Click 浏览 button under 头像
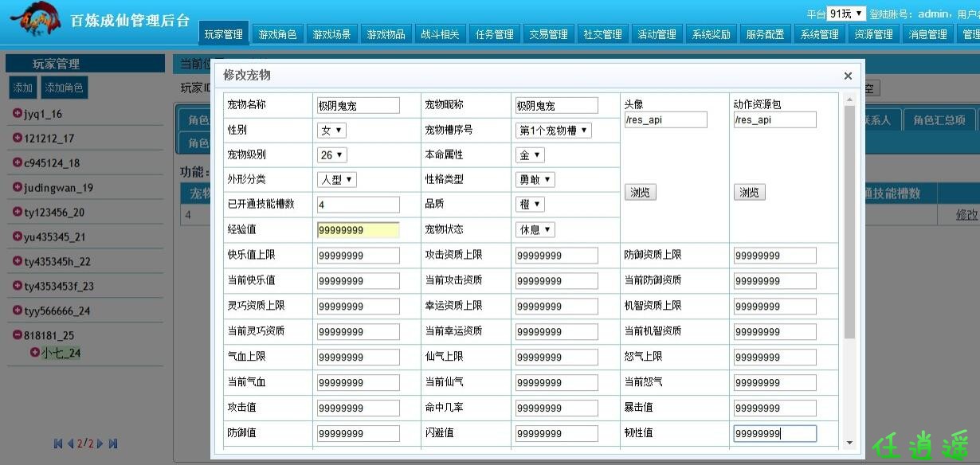 coord(641,192)
